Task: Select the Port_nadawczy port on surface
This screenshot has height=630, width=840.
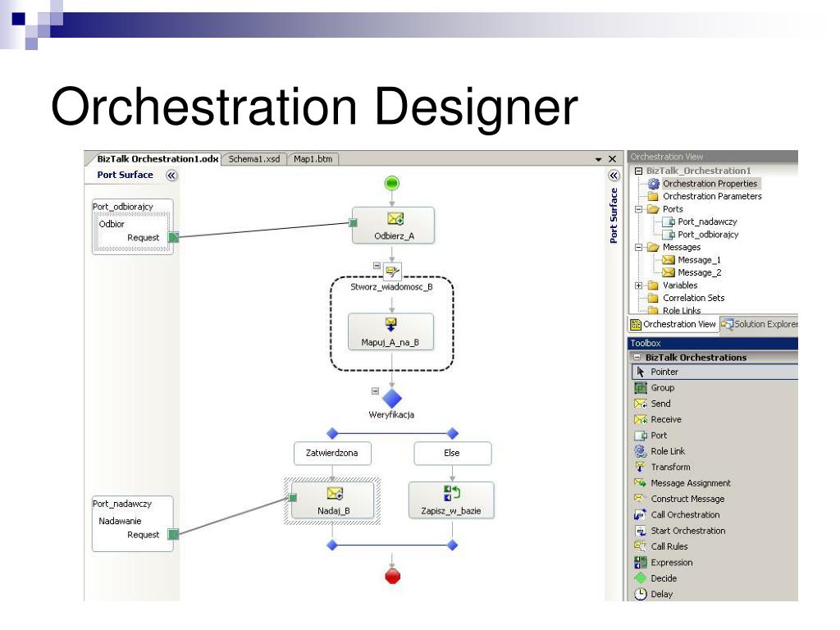Action: point(132,524)
